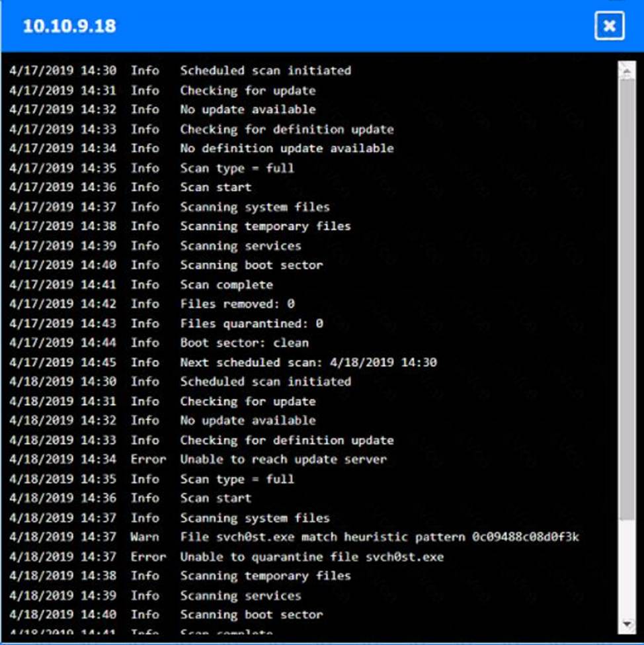644x645 pixels.
Task: Click the 4/18/2019 14:38 Scanning temporary files line
Action: [x=180, y=576]
